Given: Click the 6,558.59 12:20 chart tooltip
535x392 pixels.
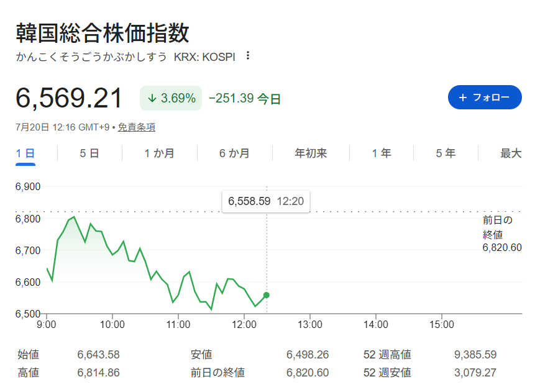Looking at the screenshot, I should point(266,201).
